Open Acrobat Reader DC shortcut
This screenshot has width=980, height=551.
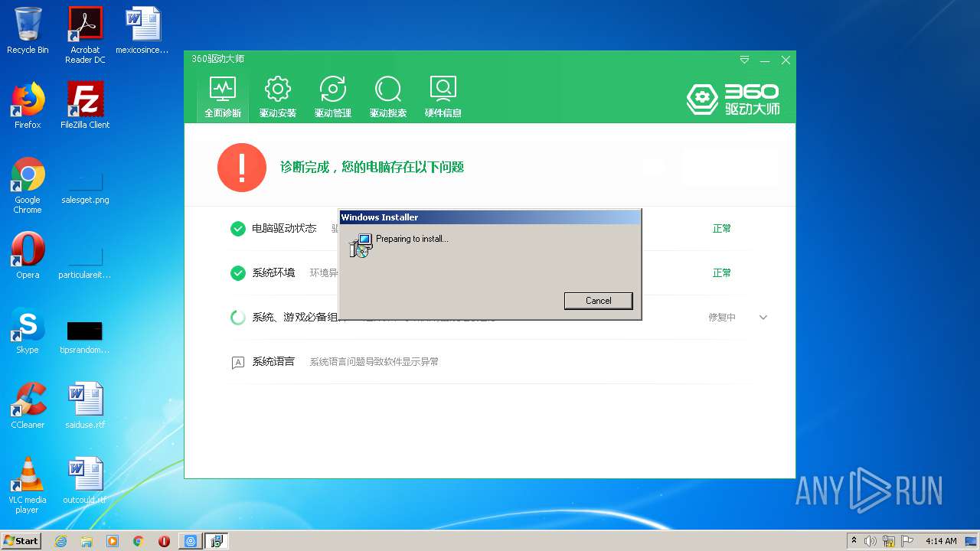pos(85,35)
